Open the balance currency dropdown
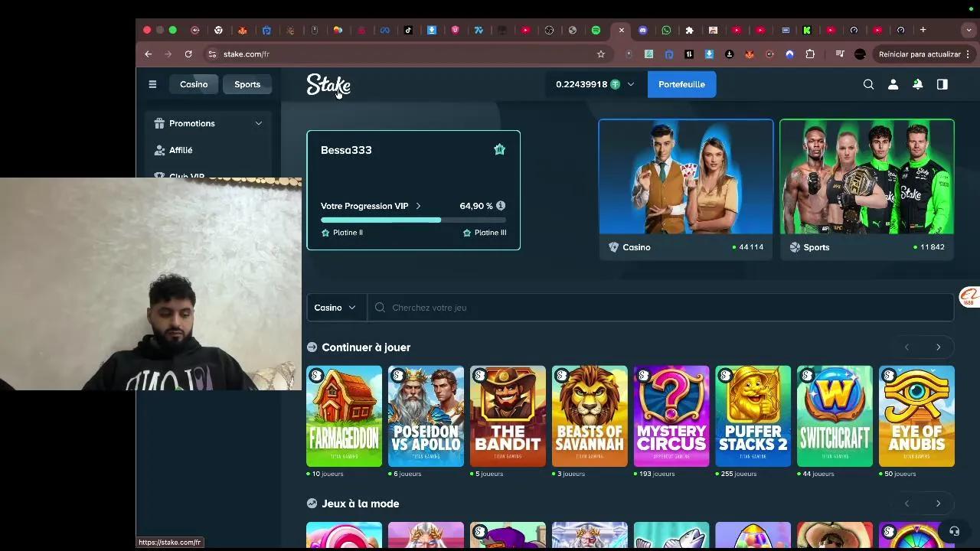This screenshot has height=551, width=980. [x=630, y=84]
